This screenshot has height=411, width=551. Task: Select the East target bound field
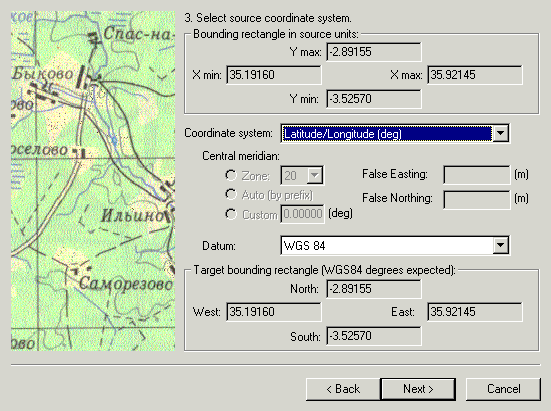pyautogui.click(x=475, y=312)
